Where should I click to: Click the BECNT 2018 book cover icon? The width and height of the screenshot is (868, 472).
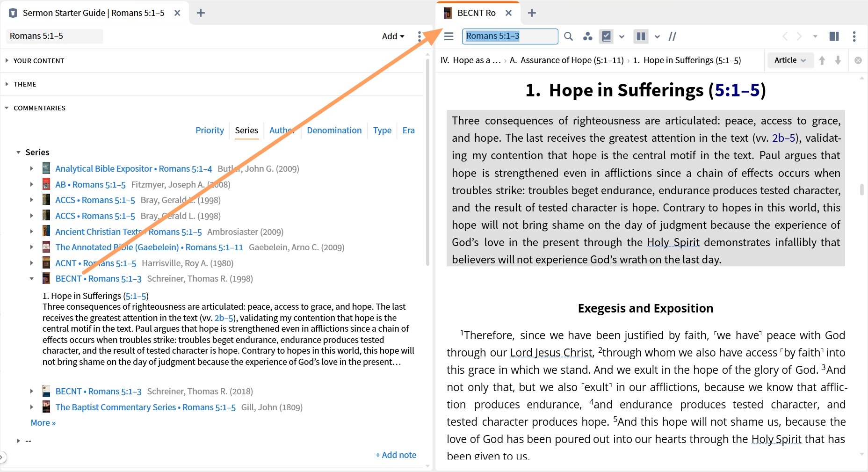[x=46, y=391]
